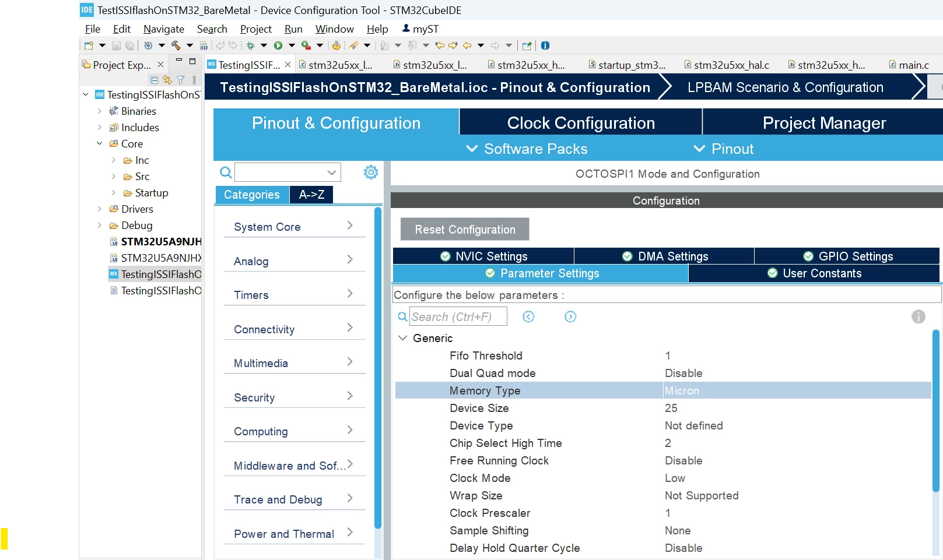The width and height of the screenshot is (943, 560).
Task: Open the User Constants tab
Action: pyautogui.click(x=814, y=273)
